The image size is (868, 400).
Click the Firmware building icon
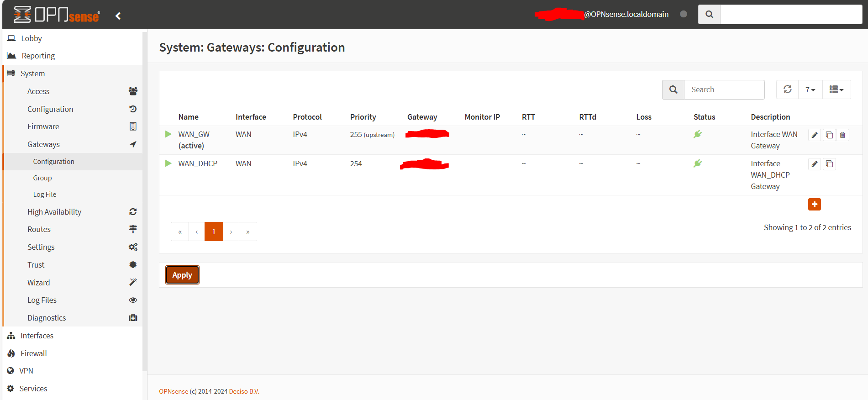click(133, 126)
